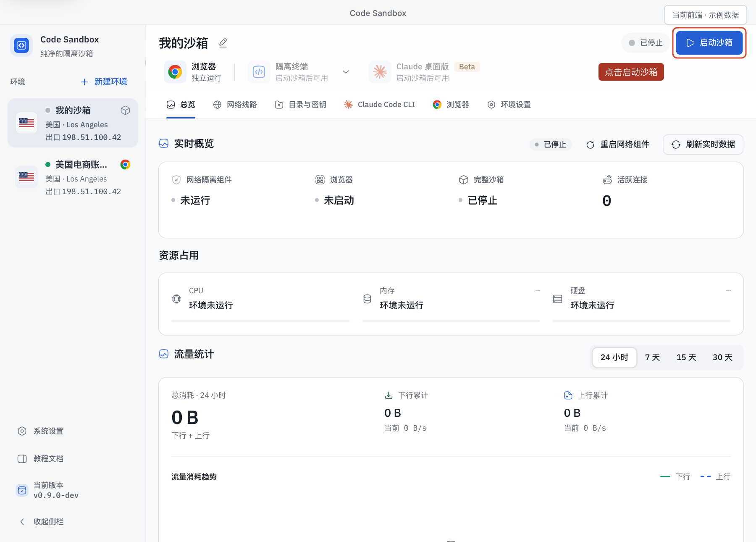Click the Chrome browser launcher icon
The image size is (756, 542).
175,72
